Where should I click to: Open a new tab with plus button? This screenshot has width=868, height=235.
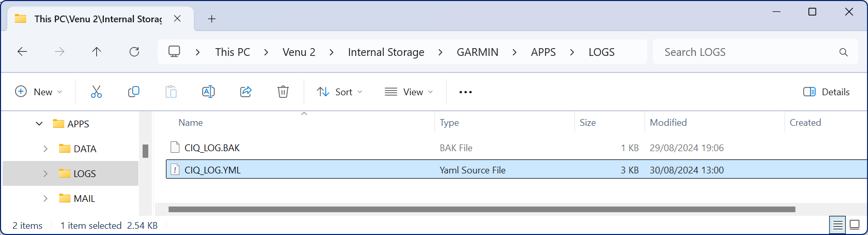(212, 19)
